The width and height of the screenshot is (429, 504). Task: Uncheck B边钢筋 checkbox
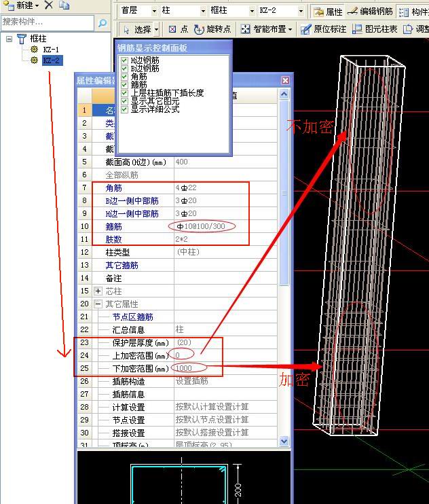[125, 68]
